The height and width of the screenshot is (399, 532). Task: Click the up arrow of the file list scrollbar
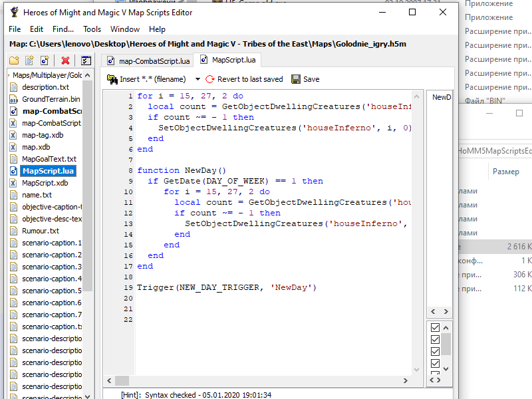click(88, 75)
